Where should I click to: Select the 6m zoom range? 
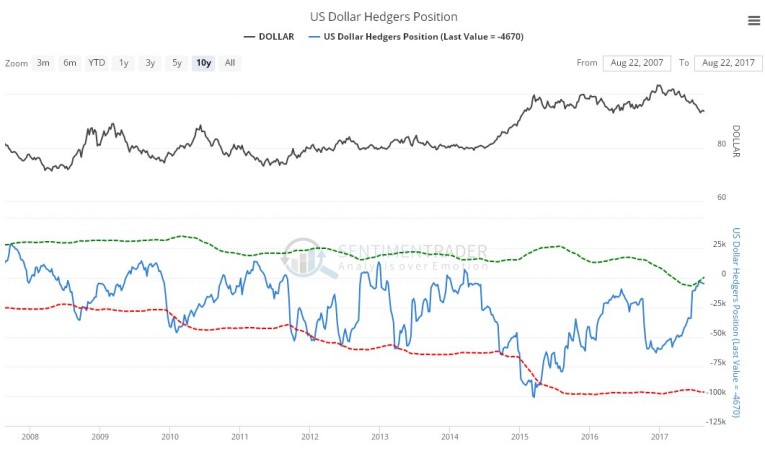coord(70,63)
